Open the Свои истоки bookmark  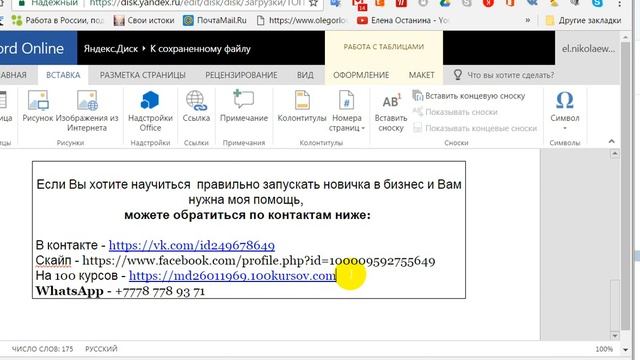144,20
